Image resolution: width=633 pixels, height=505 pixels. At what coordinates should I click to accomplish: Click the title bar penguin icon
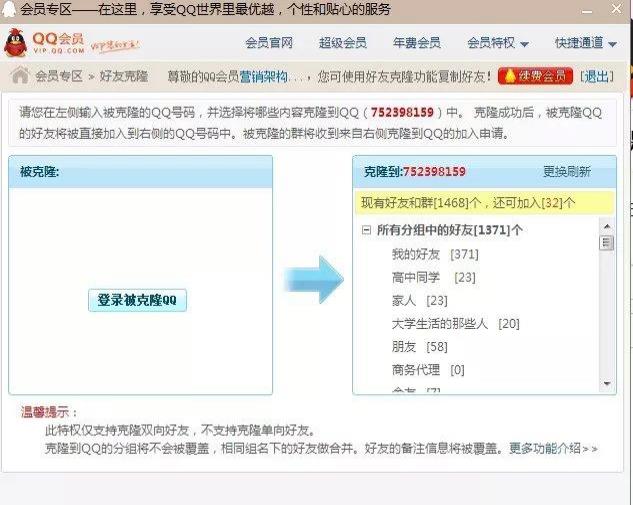[x=9, y=9]
